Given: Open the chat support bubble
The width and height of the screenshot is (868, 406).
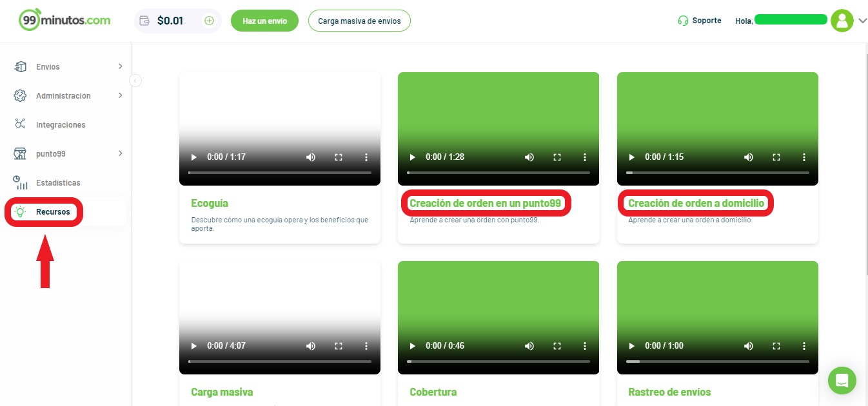Looking at the screenshot, I should click(842, 380).
